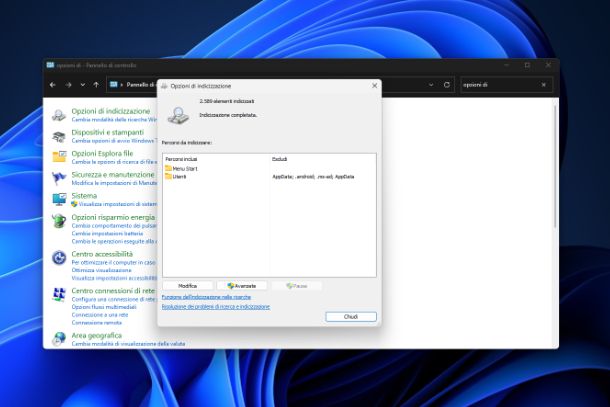The height and width of the screenshot is (407, 610).
Task: Click Opzioni flussi multimediali link
Action: click(x=104, y=307)
